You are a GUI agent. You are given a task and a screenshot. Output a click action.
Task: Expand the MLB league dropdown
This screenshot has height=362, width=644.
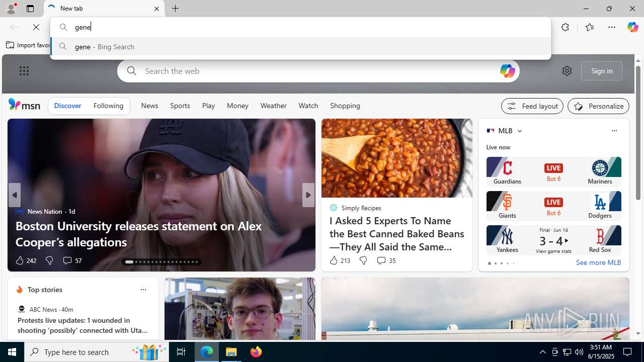click(x=519, y=131)
